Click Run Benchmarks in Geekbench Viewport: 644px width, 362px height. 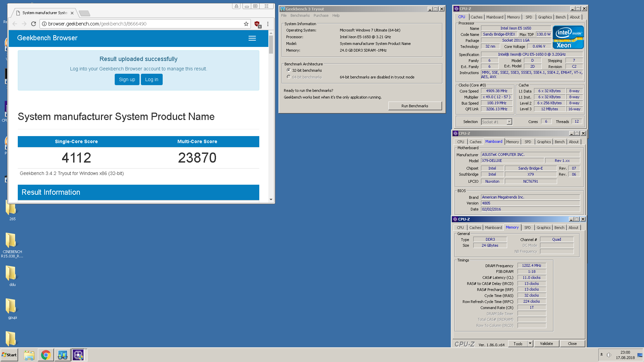(415, 106)
